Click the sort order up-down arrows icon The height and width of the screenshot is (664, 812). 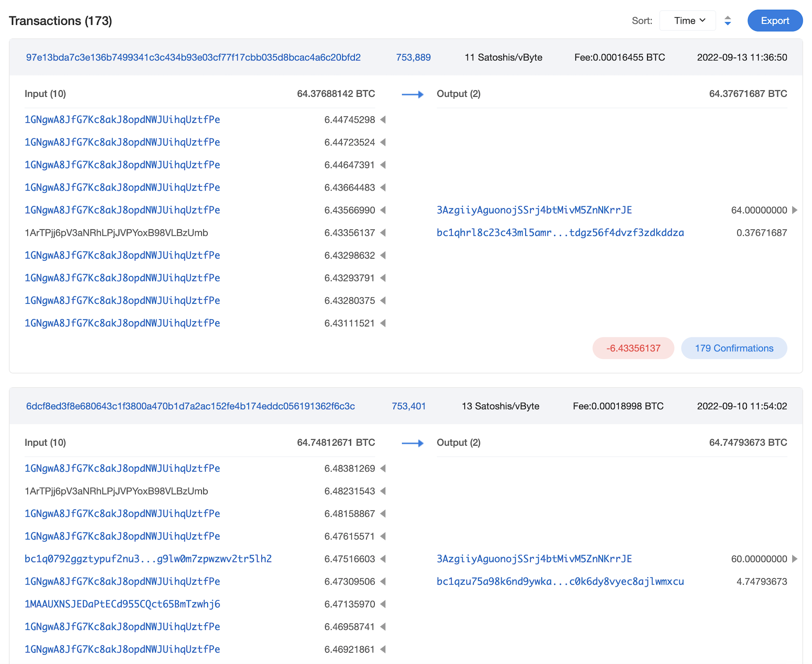(x=727, y=21)
